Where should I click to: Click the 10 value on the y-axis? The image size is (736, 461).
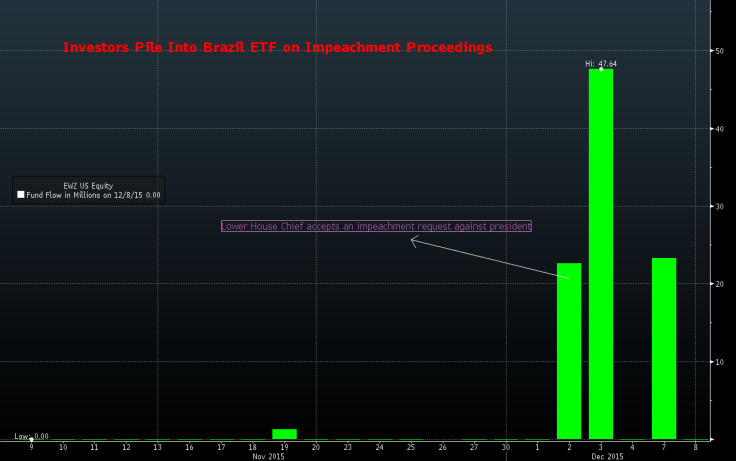click(x=717, y=362)
